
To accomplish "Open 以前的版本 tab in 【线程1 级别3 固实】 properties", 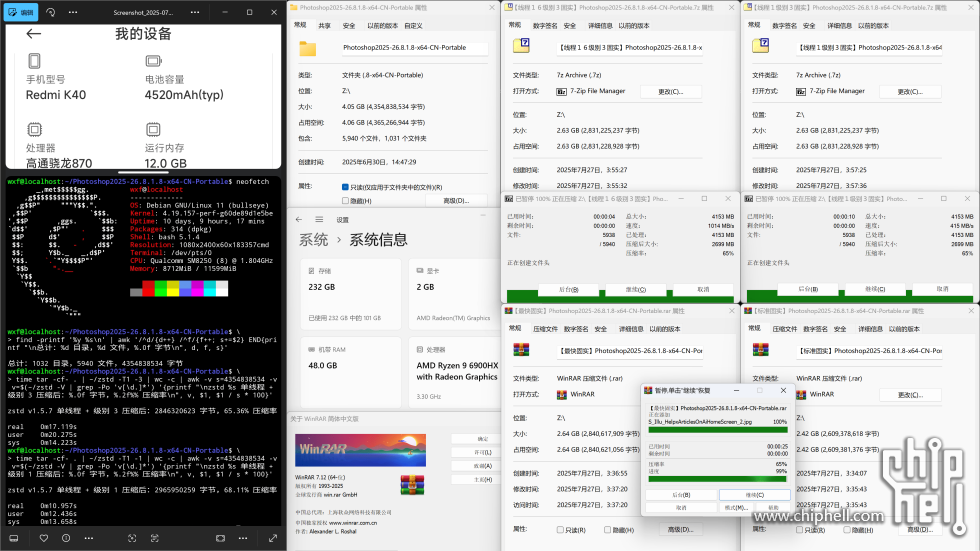I will pos(874,26).
